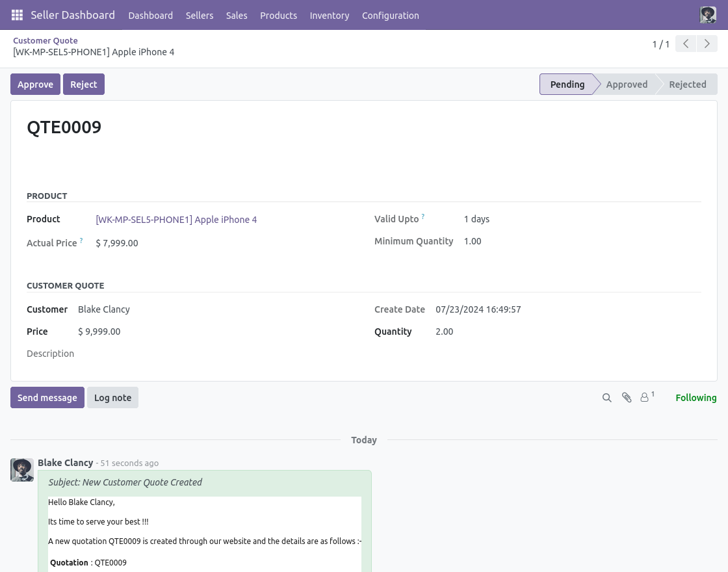The width and height of the screenshot is (728, 572).
Task: Approve the customer quote
Action: 35,84
